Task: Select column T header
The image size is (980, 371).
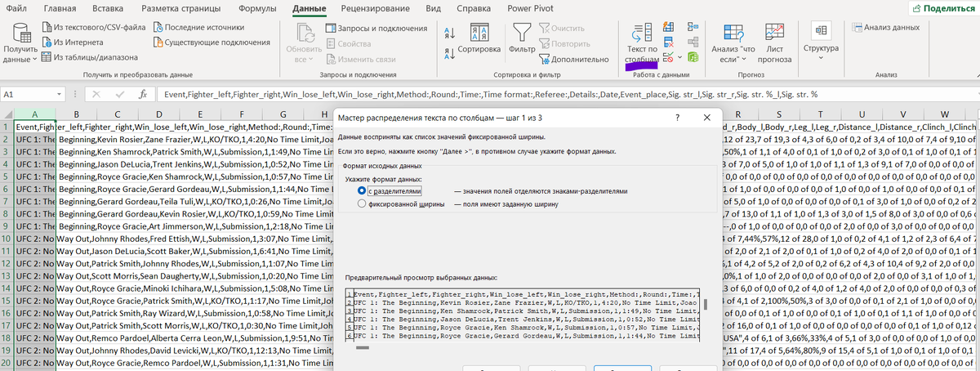Action: click(x=819, y=114)
